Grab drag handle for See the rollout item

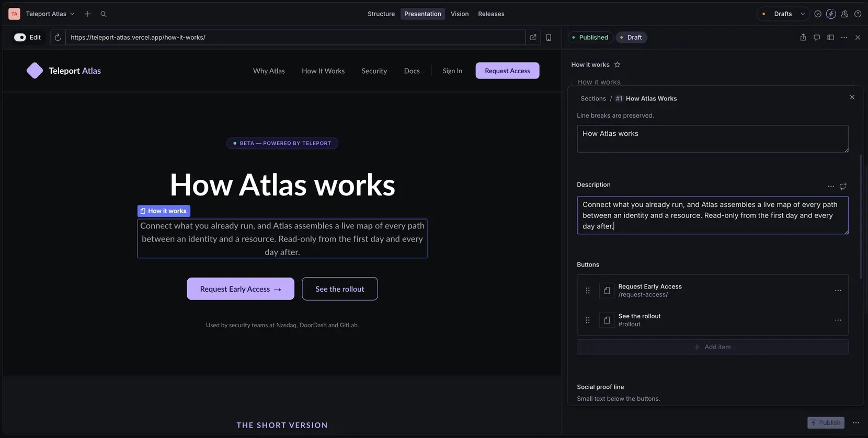pyautogui.click(x=588, y=320)
